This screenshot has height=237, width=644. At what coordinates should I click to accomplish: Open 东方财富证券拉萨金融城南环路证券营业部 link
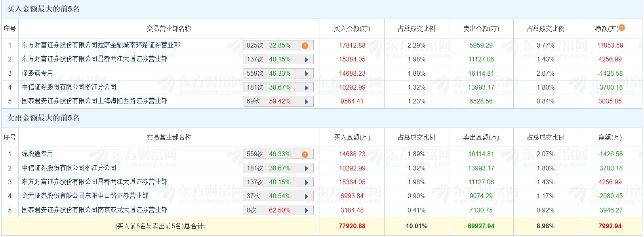[x=101, y=45]
